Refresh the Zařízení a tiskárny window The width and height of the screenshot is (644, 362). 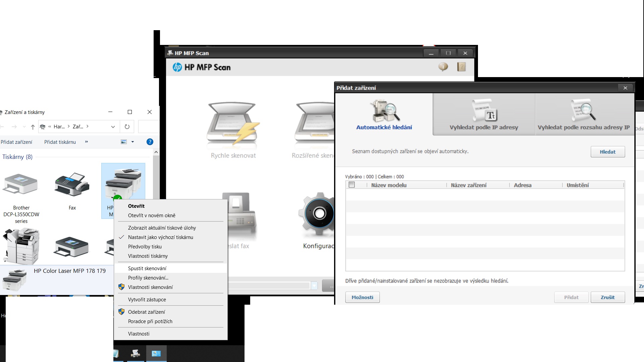[127, 127]
